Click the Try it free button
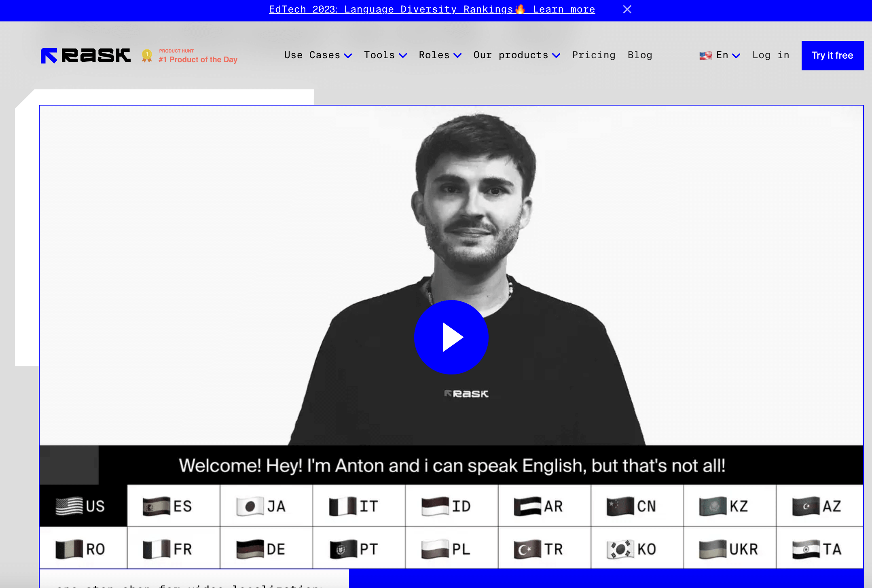This screenshot has width=872, height=588. click(832, 55)
